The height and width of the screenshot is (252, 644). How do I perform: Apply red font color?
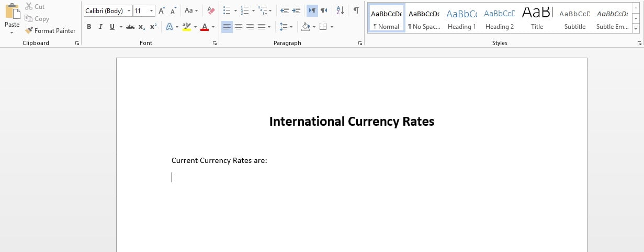click(204, 27)
